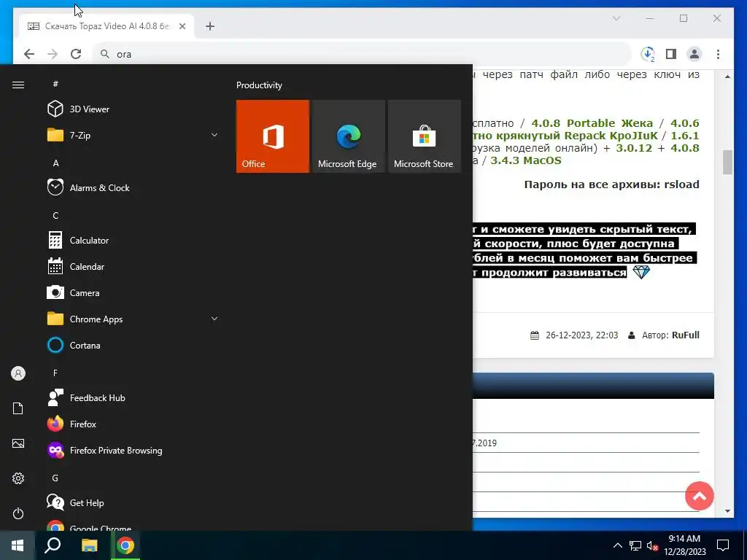This screenshot has width=747, height=560.
Task: Open Calculator app
Action: pyautogui.click(x=133, y=241)
